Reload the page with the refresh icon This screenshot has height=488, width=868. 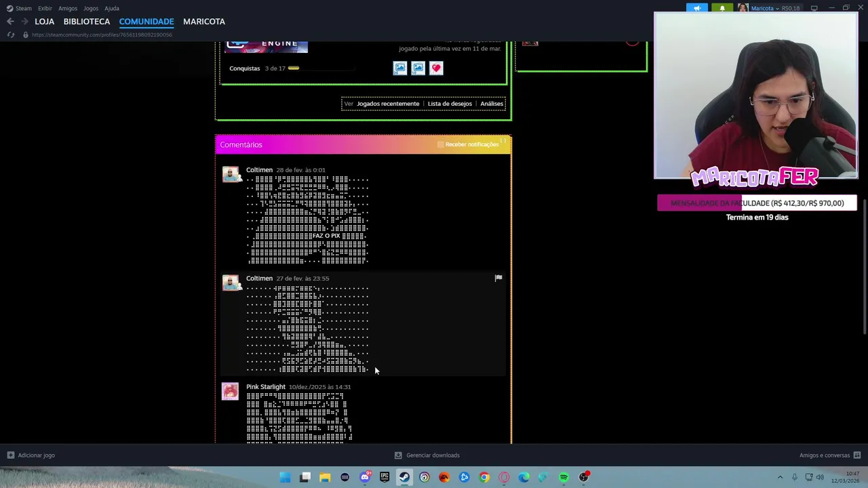pyautogui.click(x=11, y=35)
